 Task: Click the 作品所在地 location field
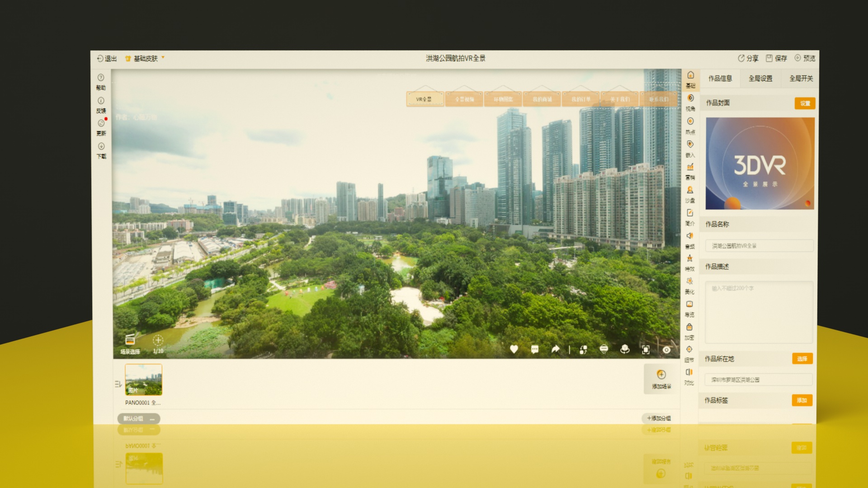(759, 380)
